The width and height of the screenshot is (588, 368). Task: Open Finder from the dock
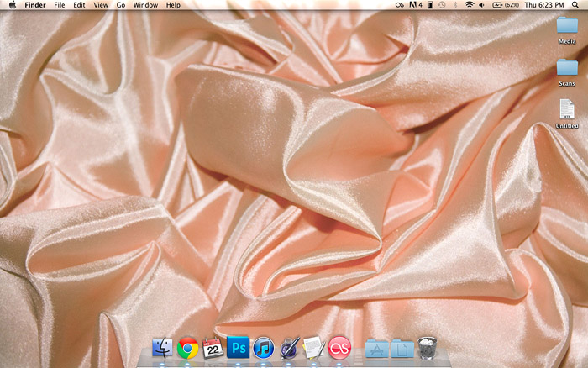point(163,347)
